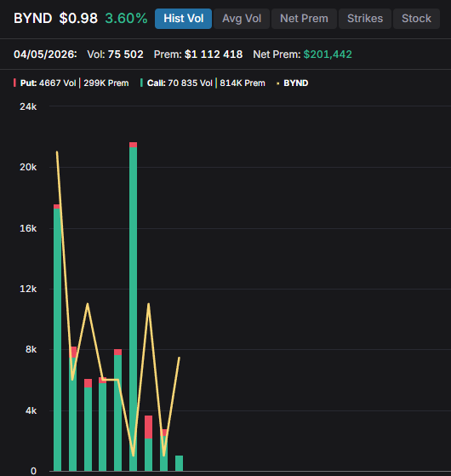Click the 16k y-axis label
The image size is (451, 476).
pos(28,228)
